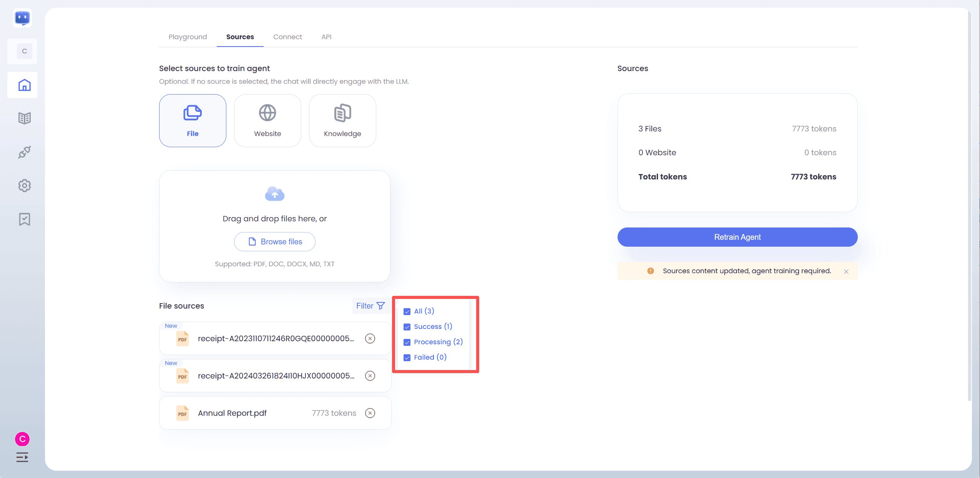Uncheck the Failed (0) filter checkbox
The height and width of the screenshot is (478, 980).
pyautogui.click(x=407, y=358)
